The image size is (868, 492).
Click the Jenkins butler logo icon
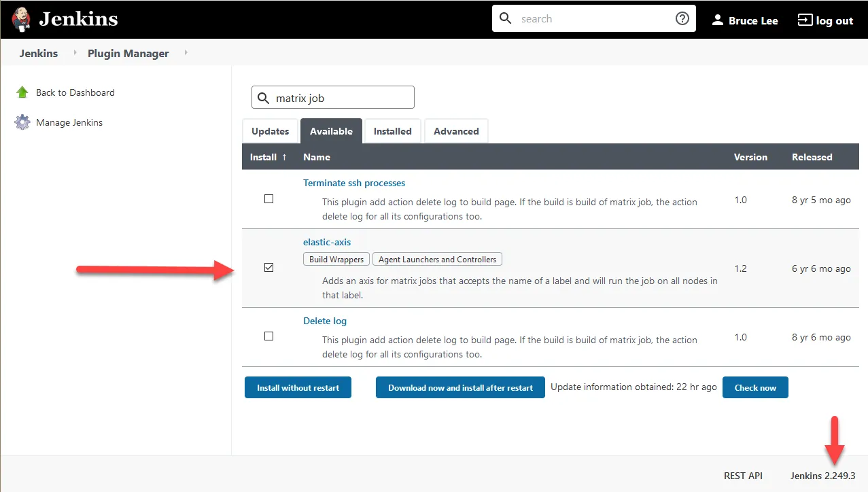pos(21,20)
